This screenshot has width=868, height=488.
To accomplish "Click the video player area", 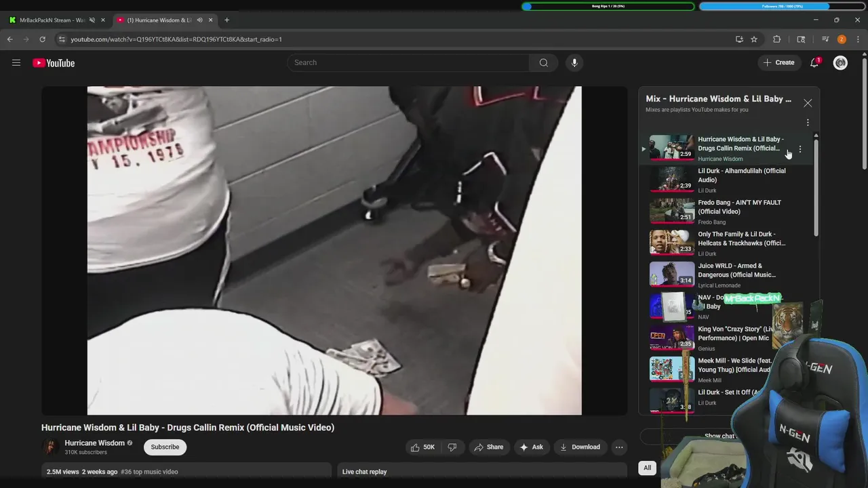I will pyautogui.click(x=334, y=250).
